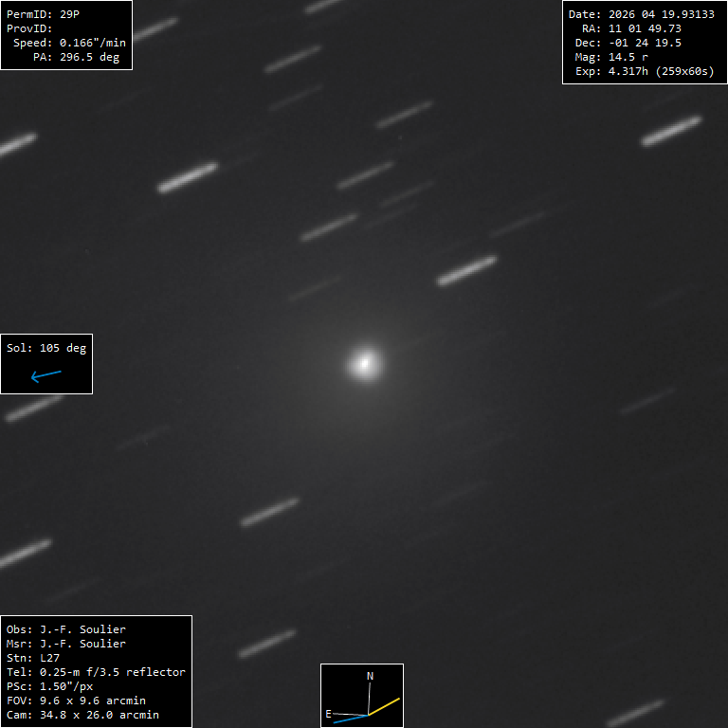Viewport: 728px width, 728px height.
Task: Click the Exp 4.317h (259x60s) line
Action: 645,71
